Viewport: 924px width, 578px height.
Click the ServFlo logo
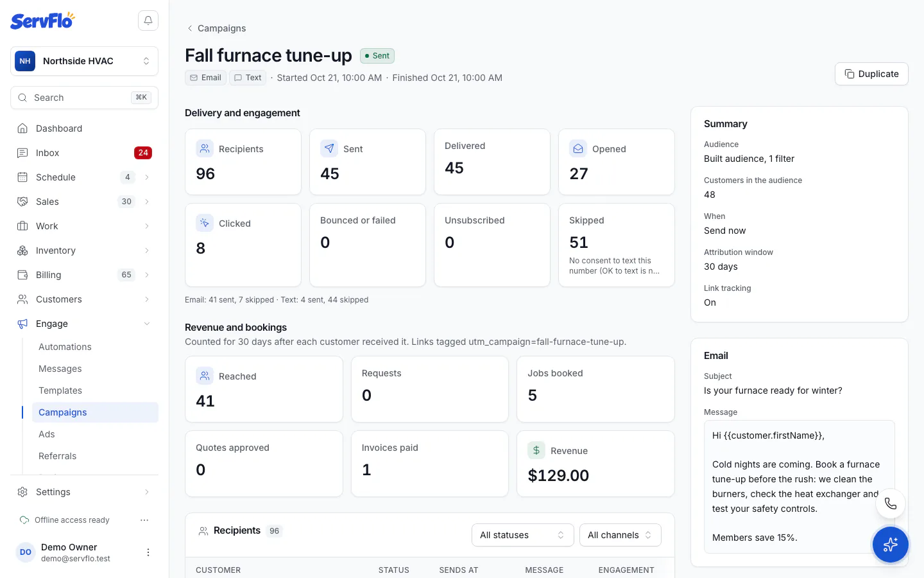[x=42, y=21]
